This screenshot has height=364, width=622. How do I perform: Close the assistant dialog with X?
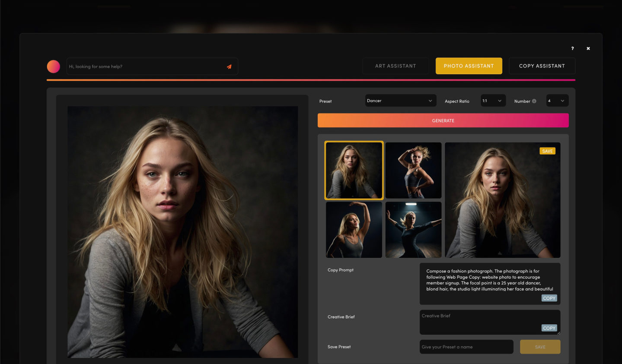point(588,48)
